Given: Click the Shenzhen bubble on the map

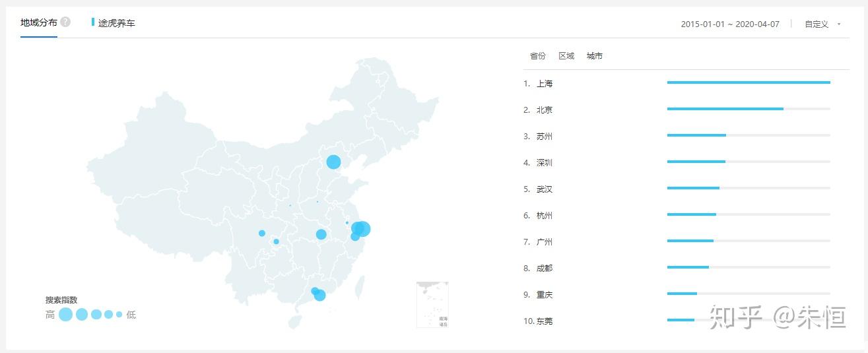Looking at the screenshot, I should pos(320,295).
